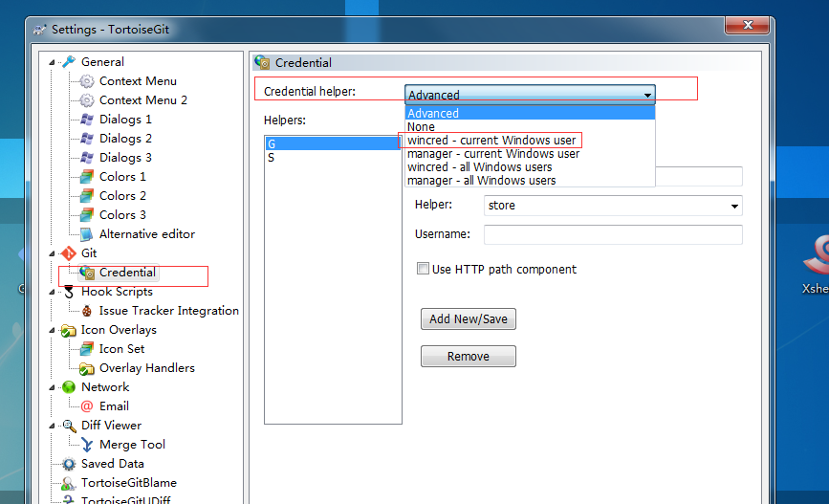Select wincred - current Windows user
This screenshot has width=829, height=504.
[530, 141]
